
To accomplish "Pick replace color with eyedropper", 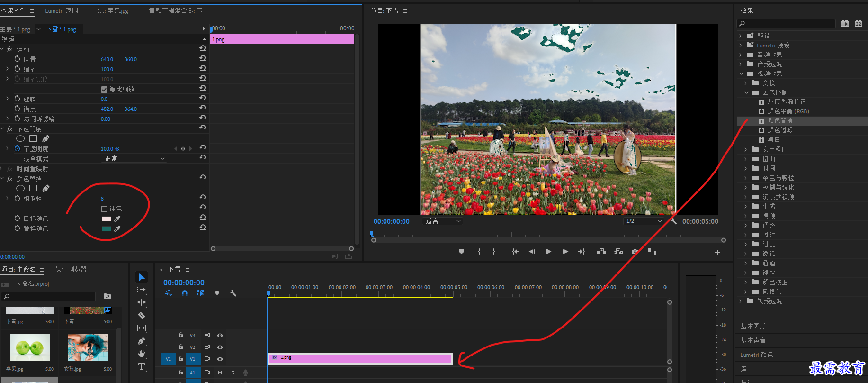I will [x=117, y=228].
